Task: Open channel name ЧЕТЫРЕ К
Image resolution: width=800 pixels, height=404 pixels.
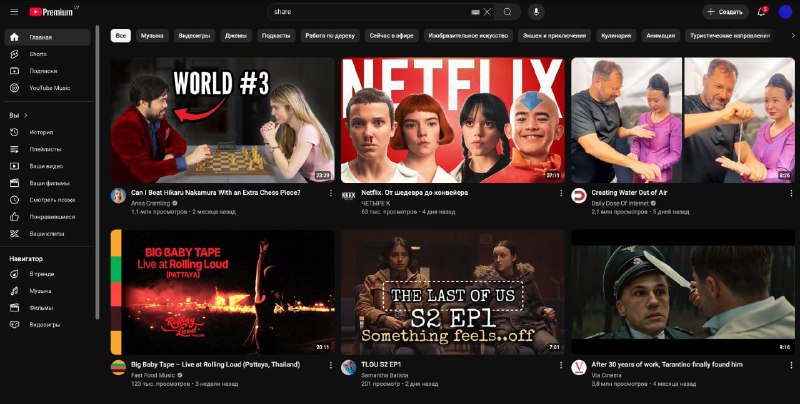Action: [376, 203]
